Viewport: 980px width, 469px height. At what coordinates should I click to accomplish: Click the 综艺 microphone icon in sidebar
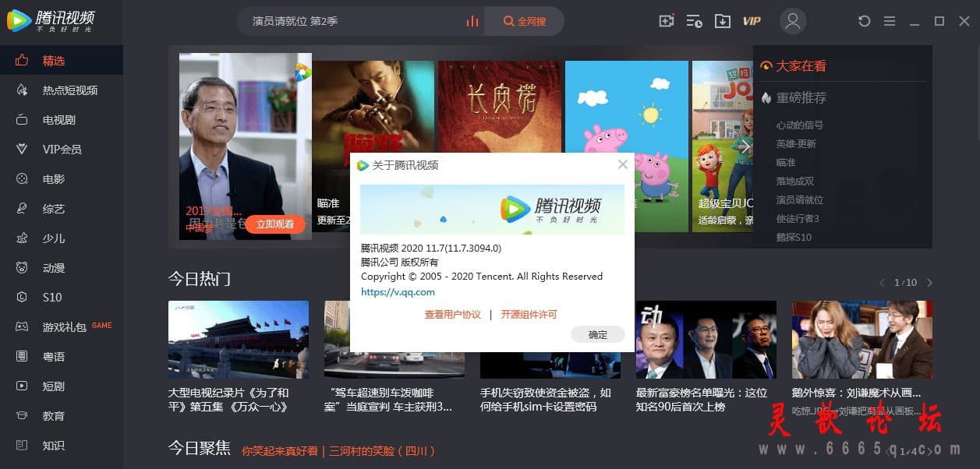[x=22, y=209]
